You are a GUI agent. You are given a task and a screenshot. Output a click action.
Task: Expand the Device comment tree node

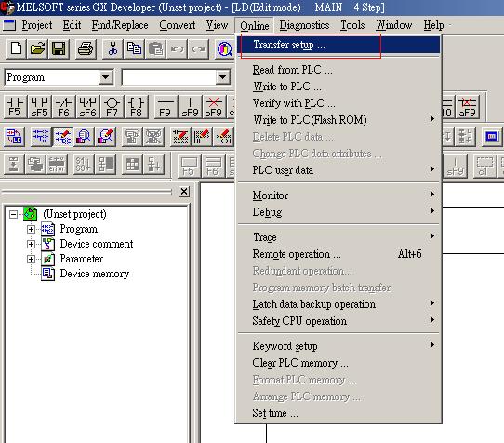[31, 244]
